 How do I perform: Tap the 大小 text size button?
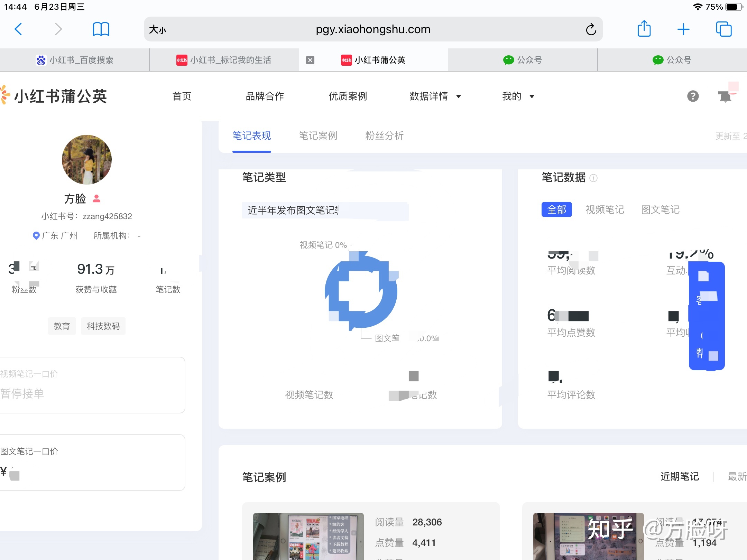pyautogui.click(x=158, y=30)
